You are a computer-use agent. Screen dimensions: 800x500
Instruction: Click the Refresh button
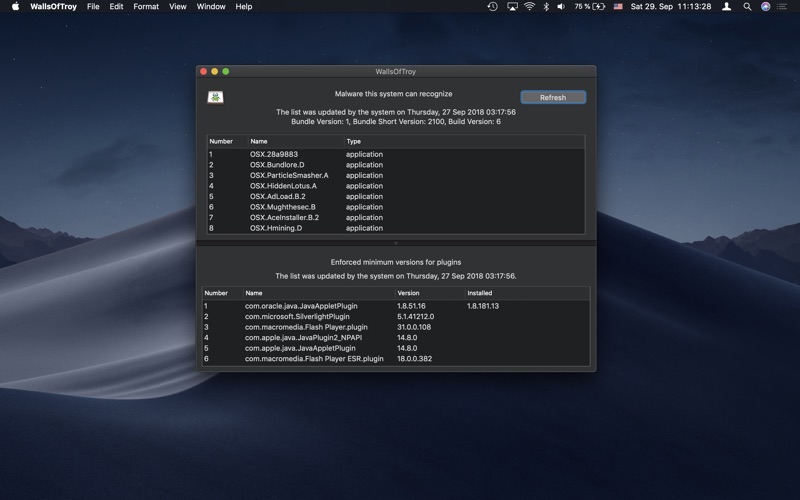point(553,97)
